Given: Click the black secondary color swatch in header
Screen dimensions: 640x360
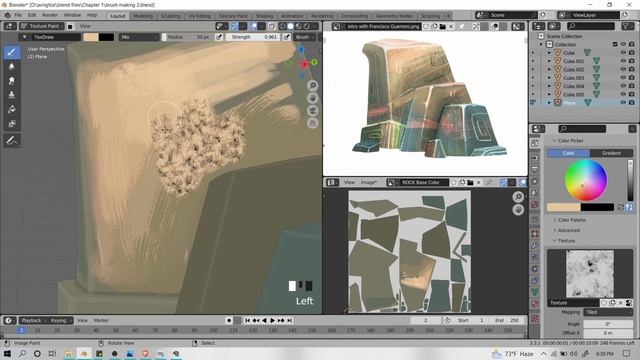Looking at the screenshot, I should pos(107,37).
